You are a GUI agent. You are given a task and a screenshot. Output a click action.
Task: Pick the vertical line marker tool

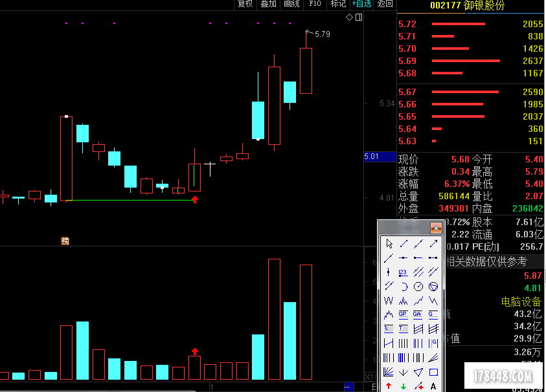click(x=389, y=272)
